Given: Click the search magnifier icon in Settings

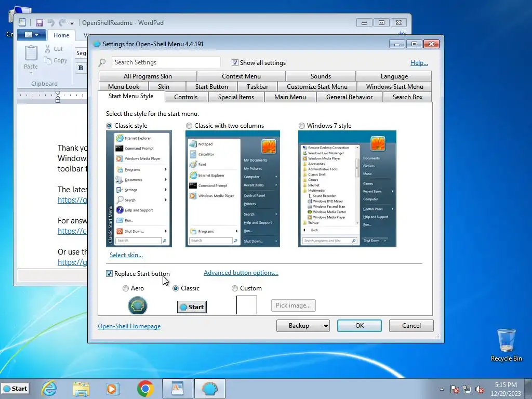Looking at the screenshot, I should click(102, 63).
